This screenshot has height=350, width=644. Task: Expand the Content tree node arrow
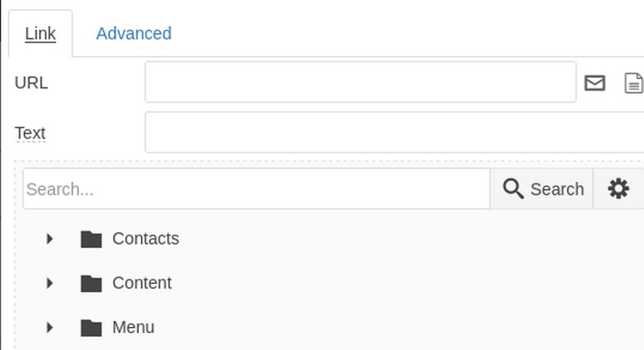coord(50,283)
